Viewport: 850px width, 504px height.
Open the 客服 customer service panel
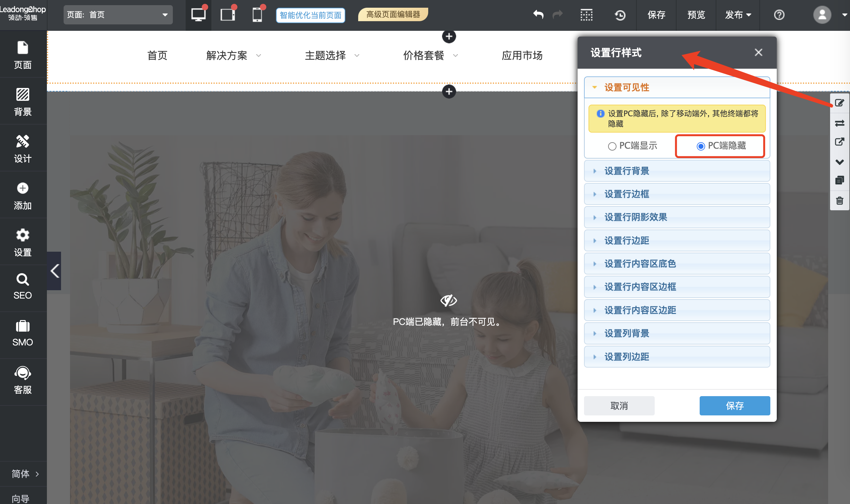(22, 380)
